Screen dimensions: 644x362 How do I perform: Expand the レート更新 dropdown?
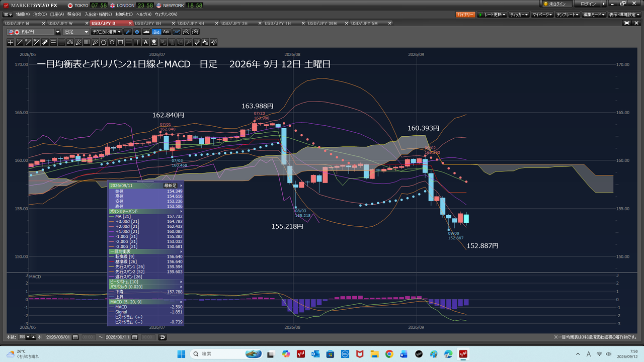492,15
